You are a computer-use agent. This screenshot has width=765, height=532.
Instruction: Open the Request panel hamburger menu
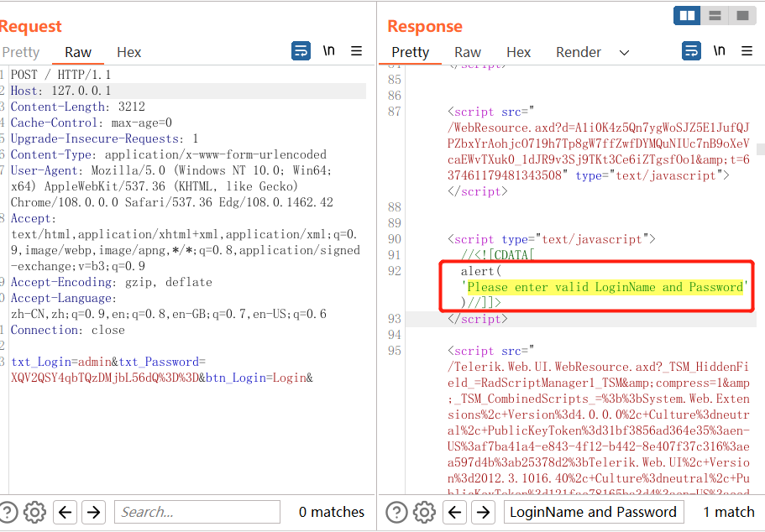357,50
